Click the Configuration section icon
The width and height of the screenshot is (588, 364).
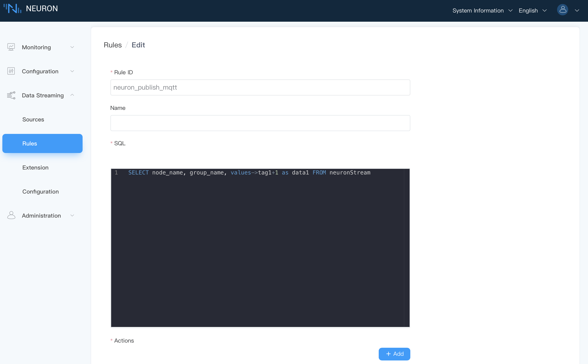pos(11,71)
